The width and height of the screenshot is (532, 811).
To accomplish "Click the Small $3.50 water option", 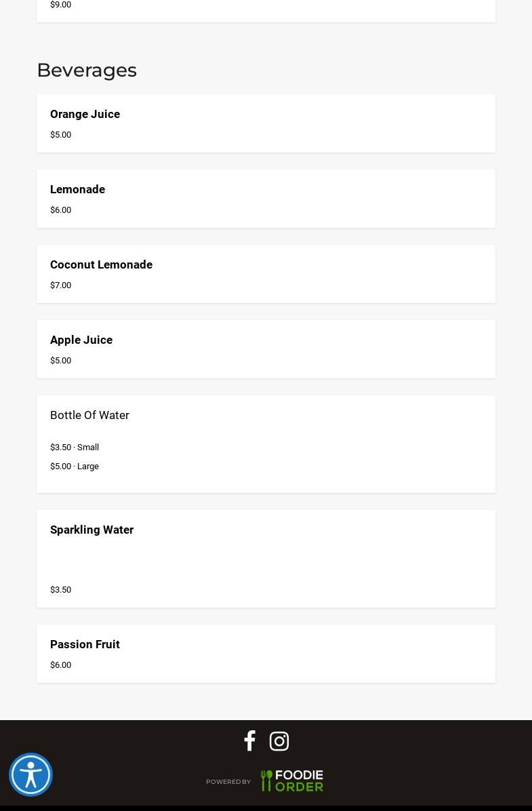I will pos(75,447).
